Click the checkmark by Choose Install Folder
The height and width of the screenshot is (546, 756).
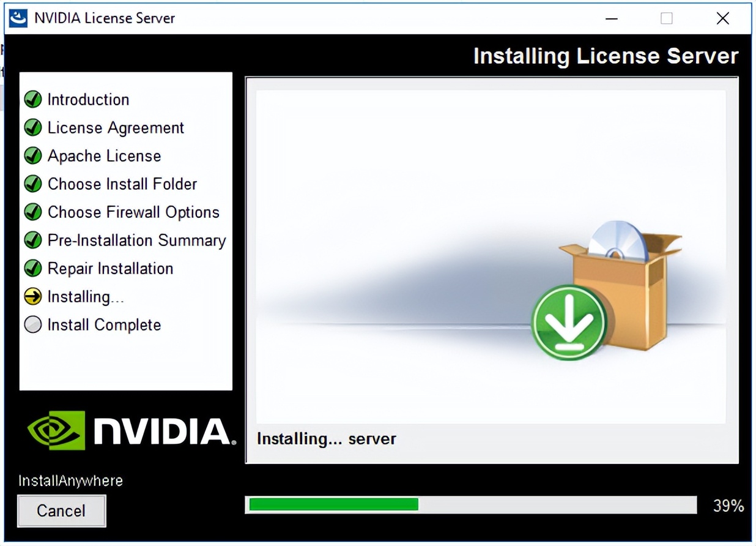32,184
